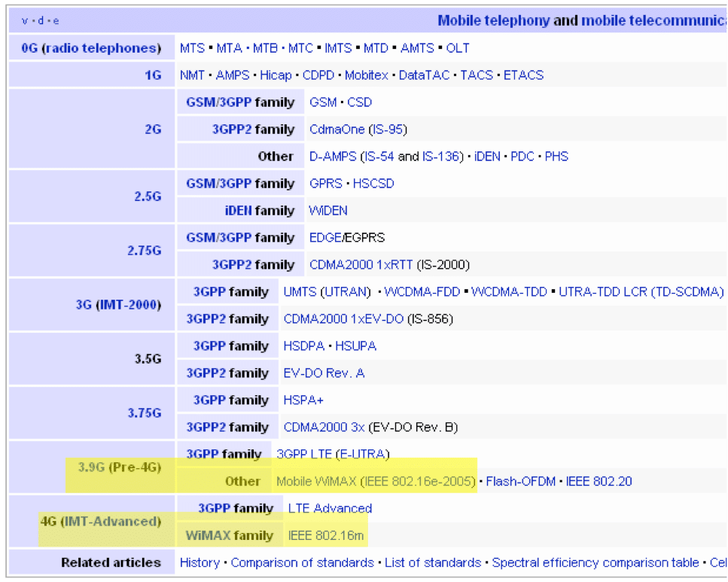The image size is (728, 582).
Task: Open the IEEE 802.20 link
Action: tap(599, 481)
